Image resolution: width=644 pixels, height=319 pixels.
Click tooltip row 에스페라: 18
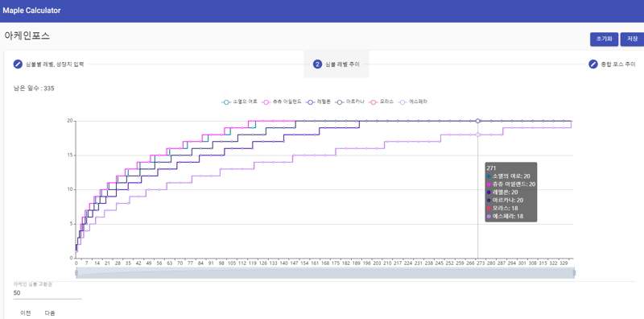[x=505, y=216]
